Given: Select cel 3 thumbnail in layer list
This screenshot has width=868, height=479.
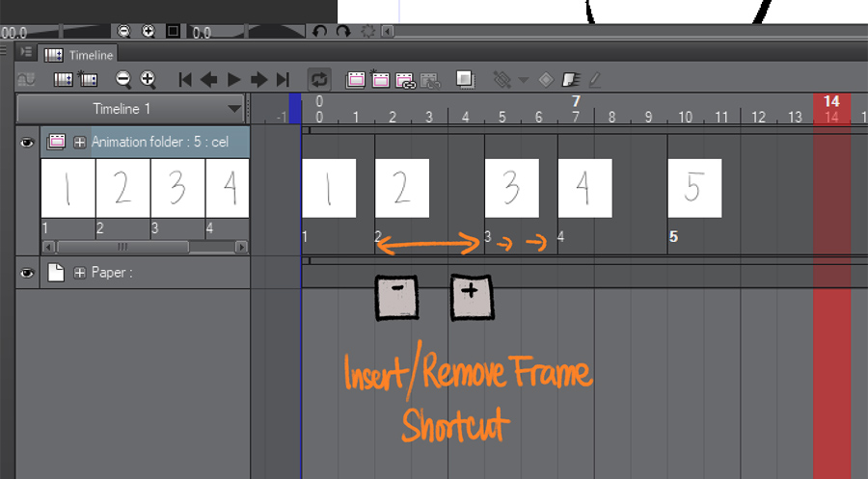Looking at the screenshot, I should [177, 188].
